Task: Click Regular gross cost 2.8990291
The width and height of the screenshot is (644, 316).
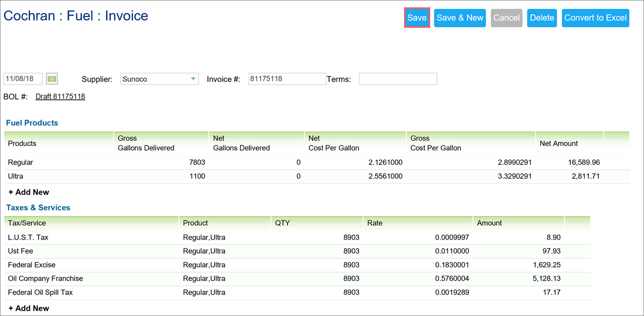Action: pos(514,163)
